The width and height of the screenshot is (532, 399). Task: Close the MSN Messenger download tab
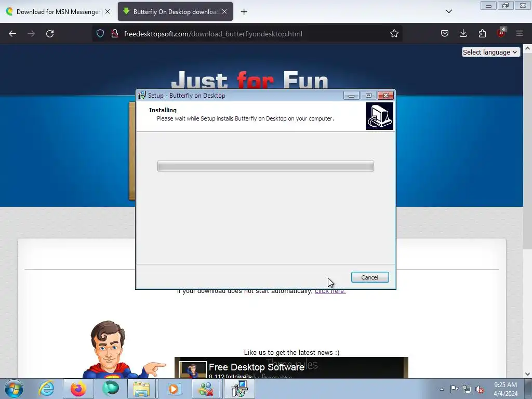(108, 11)
